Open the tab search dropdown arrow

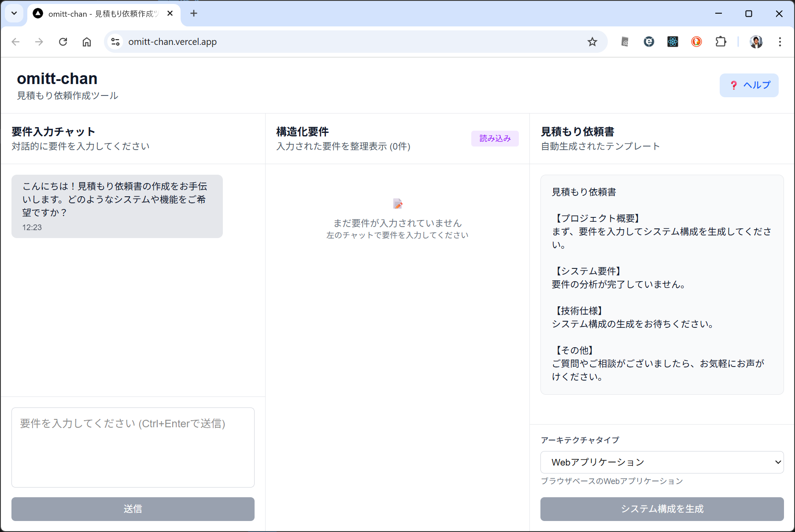point(14,13)
